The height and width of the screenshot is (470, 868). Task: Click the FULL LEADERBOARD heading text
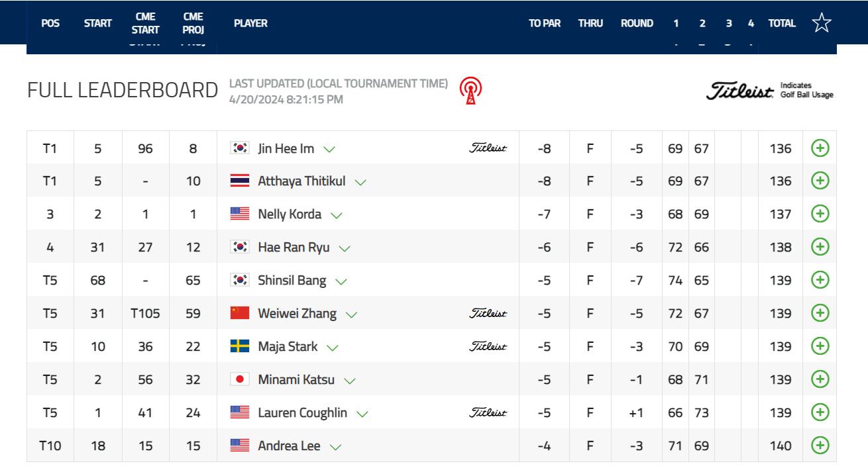coord(123,89)
